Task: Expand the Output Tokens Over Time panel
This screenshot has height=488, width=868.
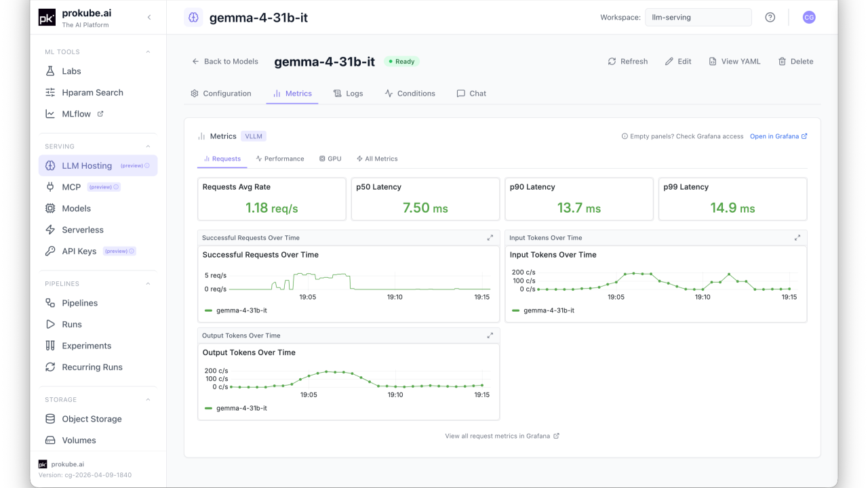Action: point(490,335)
